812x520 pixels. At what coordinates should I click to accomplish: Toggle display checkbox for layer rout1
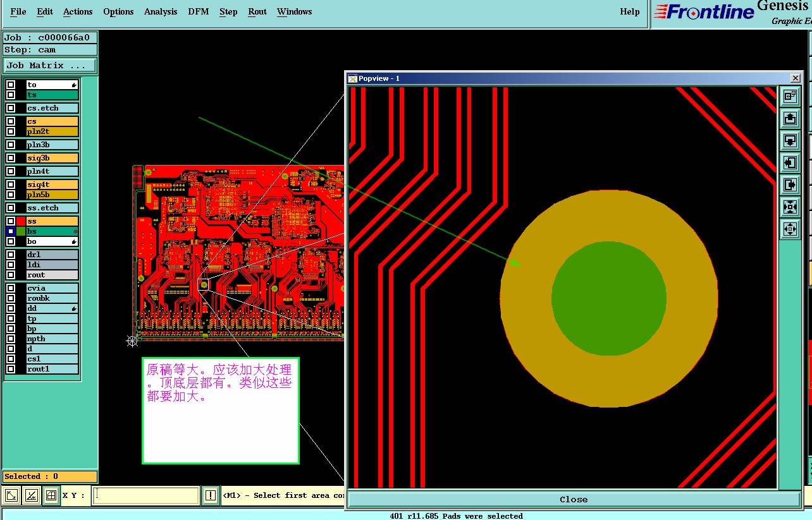click(x=11, y=369)
